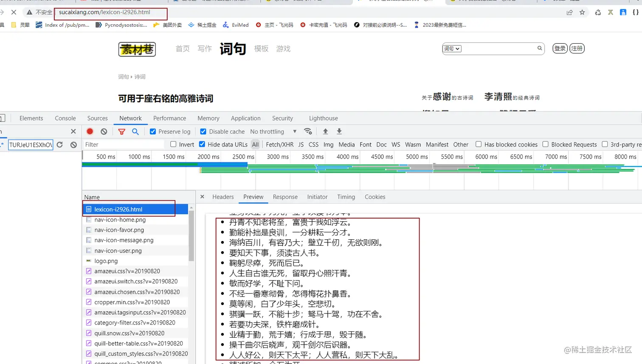Show the request Response tab
The width and height of the screenshot is (642, 364).
[x=285, y=197]
